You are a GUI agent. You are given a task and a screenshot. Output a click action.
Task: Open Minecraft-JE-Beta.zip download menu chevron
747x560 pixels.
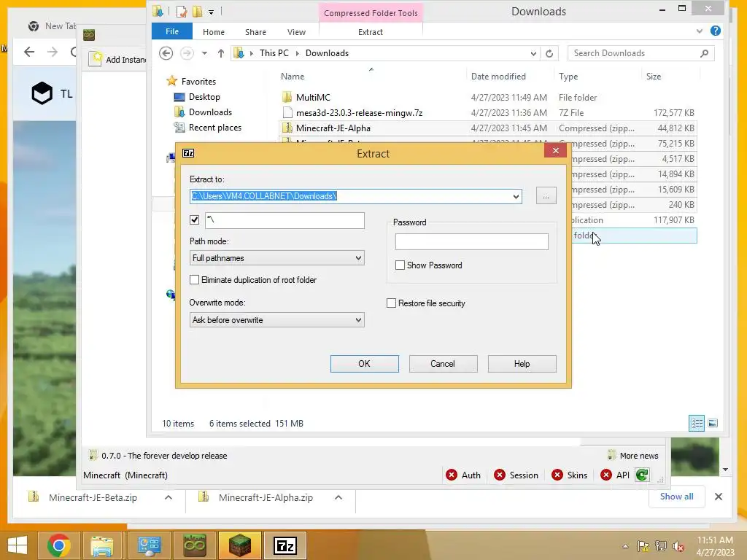(169, 497)
